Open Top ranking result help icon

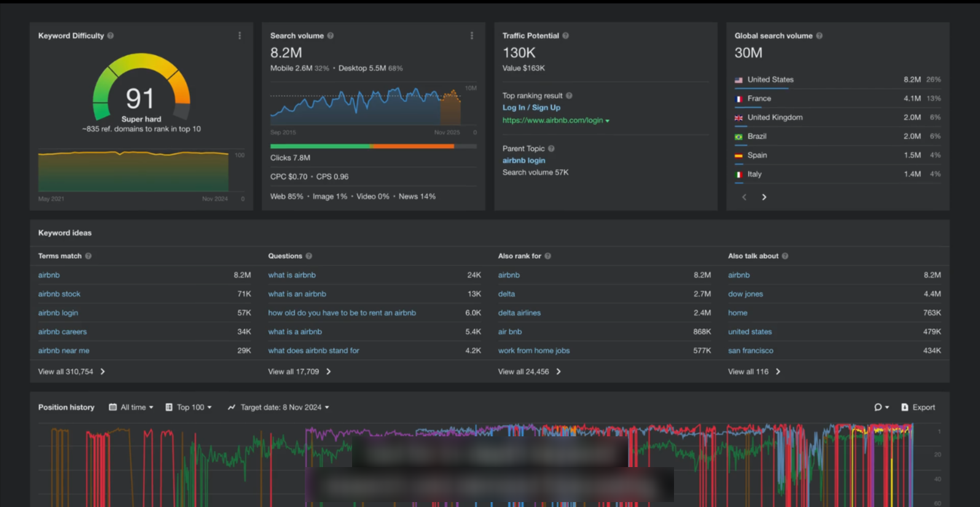click(569, 96)
